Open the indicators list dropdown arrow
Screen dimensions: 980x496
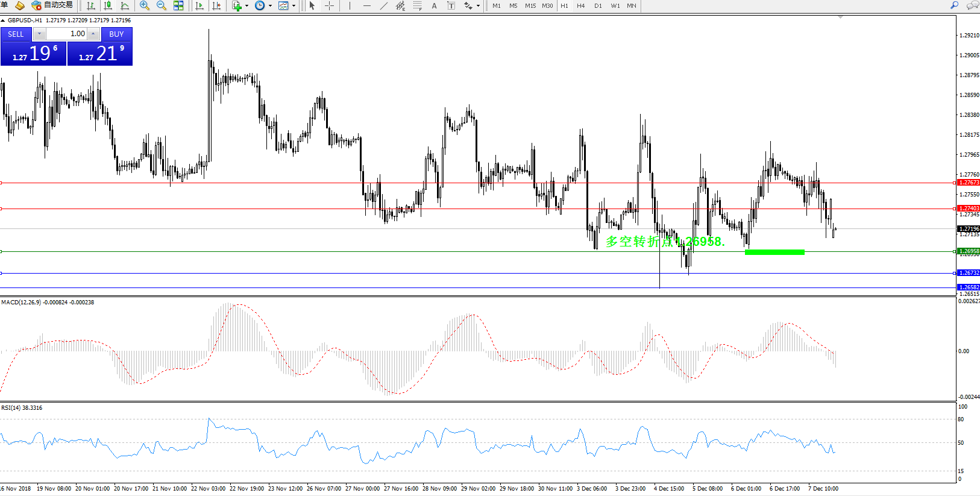pos(247,5)
